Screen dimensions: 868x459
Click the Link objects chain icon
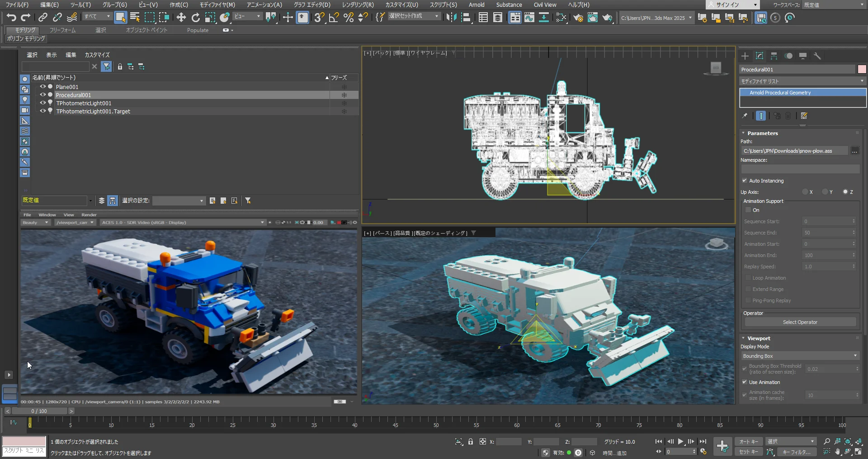42,18
